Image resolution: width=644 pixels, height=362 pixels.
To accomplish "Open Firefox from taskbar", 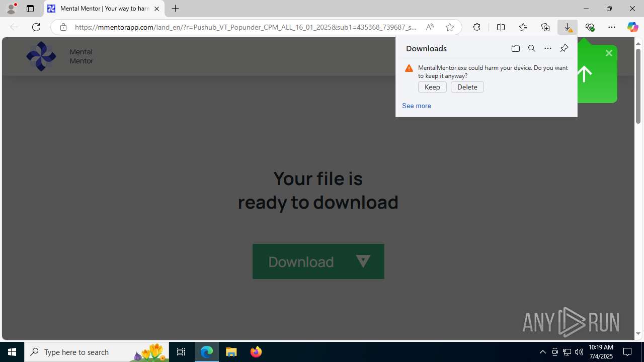I will click(256, 352).
